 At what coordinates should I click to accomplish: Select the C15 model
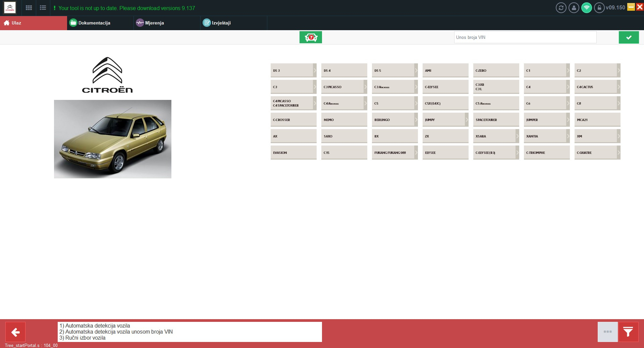pos(344,153)
